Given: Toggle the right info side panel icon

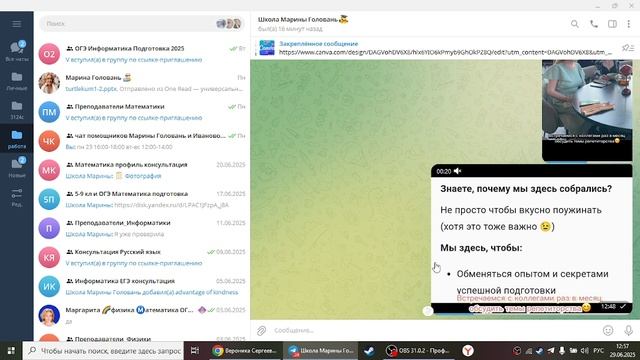Looking at the screenshot, I should (612, 24).
